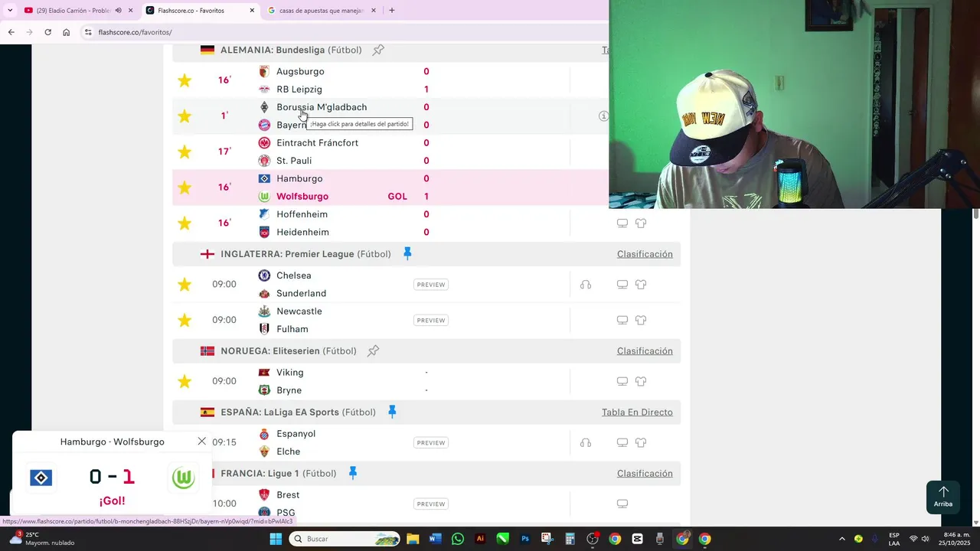This screenshot has width=980, height=551.
Task: Remove Viking vs Bryne from favorites
Action: pos(185,382)
